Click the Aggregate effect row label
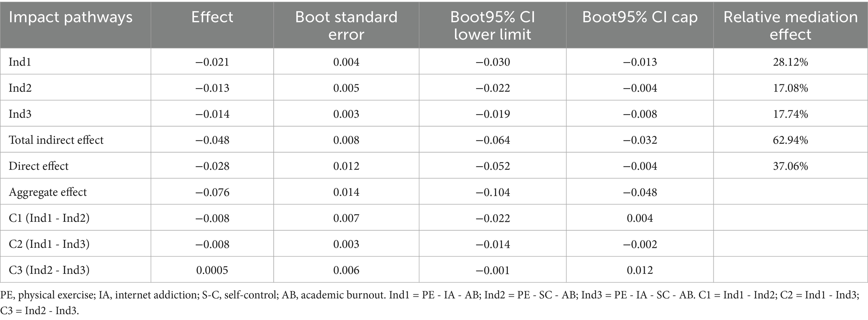868x320 pixels. click(47, 192)
